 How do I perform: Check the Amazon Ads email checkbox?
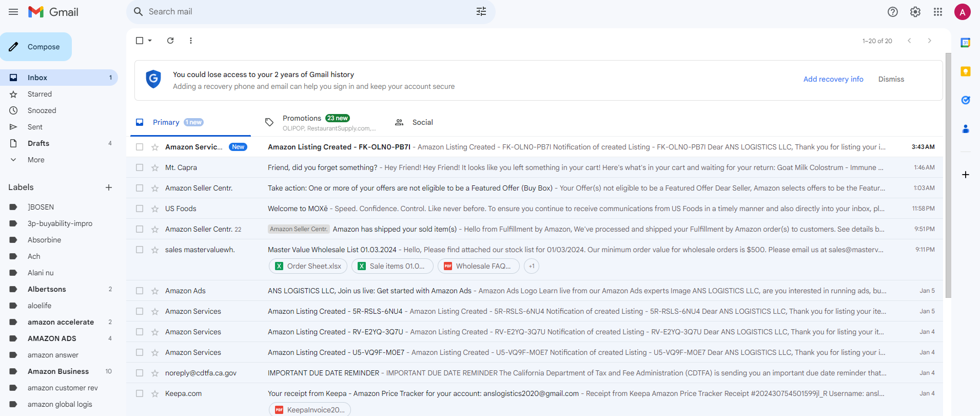click(x=140, y=291)
